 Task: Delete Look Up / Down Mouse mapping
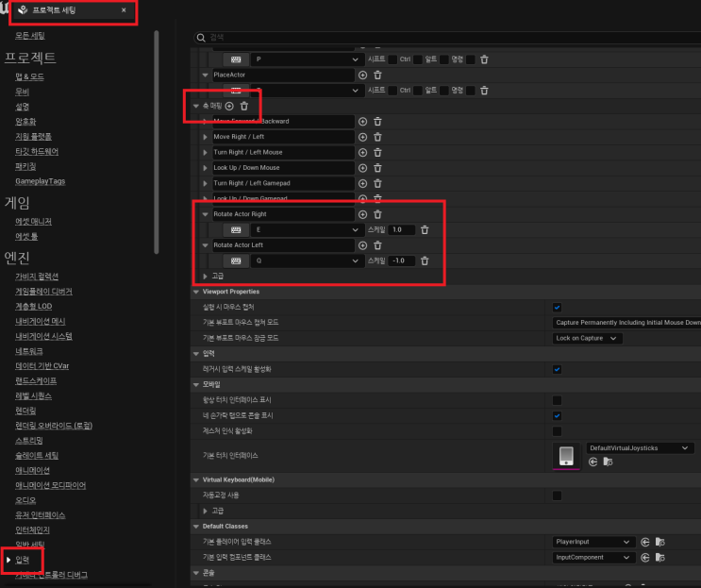point(377,168)
